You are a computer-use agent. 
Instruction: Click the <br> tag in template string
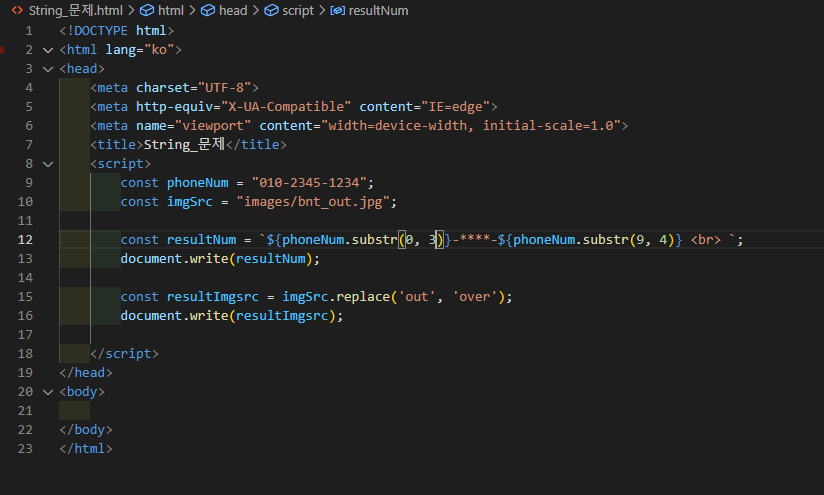(x=706, y=240)
